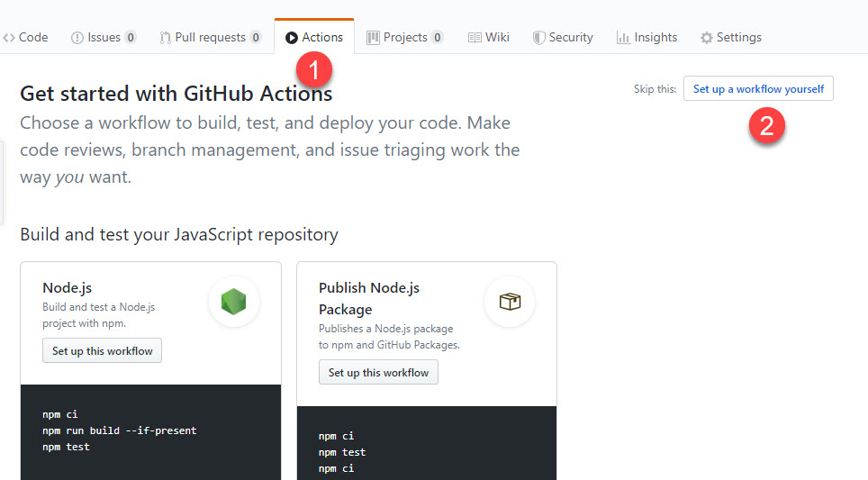Click the Code angle-brackets icon

coord(9,38)
